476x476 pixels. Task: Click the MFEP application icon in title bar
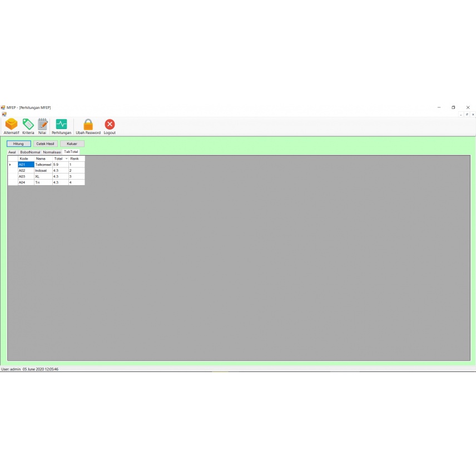coord(3,107)
